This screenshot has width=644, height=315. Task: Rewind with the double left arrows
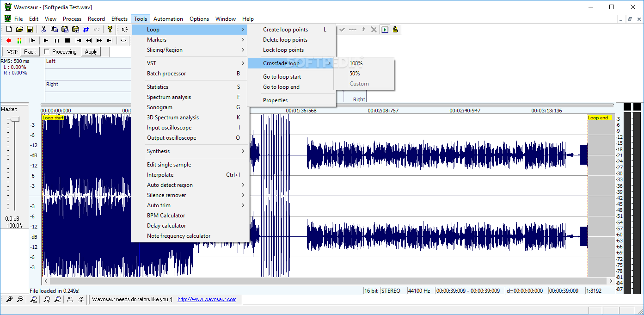(x=89, y=40)
